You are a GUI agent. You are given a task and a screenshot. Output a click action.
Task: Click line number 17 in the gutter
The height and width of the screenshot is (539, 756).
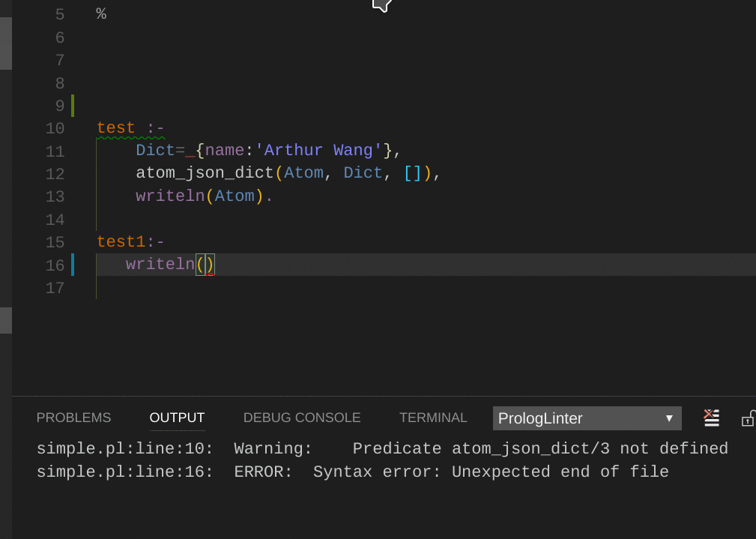55,288
